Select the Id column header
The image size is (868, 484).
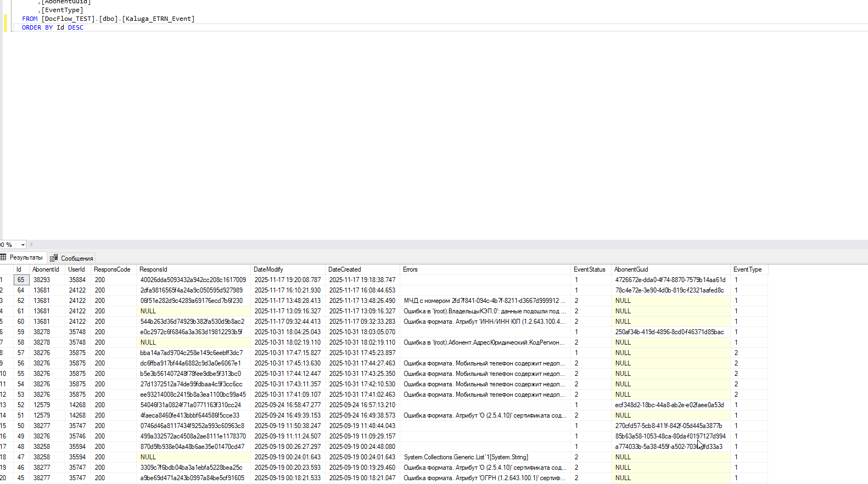[x=21, y=269]
